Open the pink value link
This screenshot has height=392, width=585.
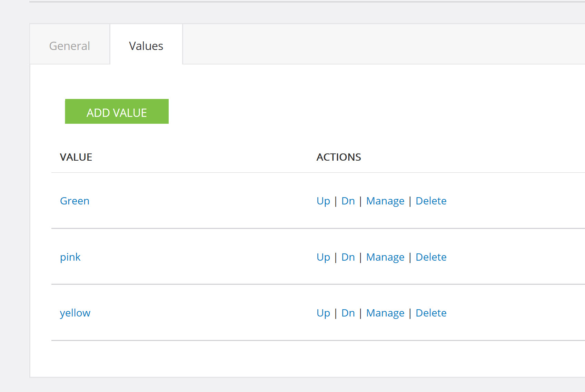pos(70,257)
